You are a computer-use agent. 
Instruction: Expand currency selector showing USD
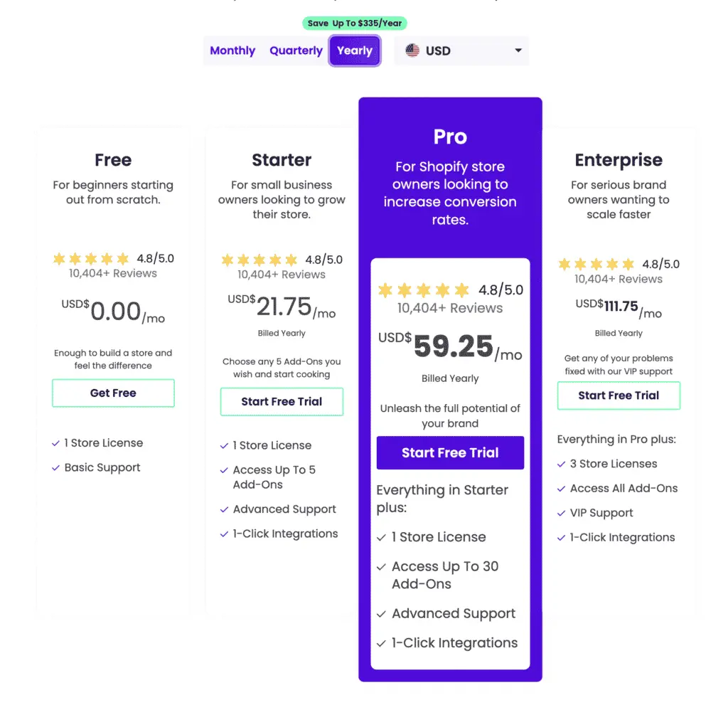pyautogui.click(x=461, y=51)
